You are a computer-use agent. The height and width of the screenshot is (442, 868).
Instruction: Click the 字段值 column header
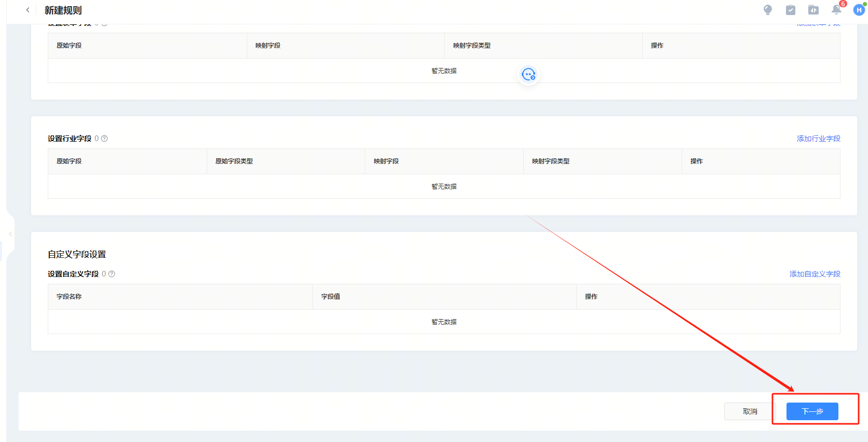point(331,297)
